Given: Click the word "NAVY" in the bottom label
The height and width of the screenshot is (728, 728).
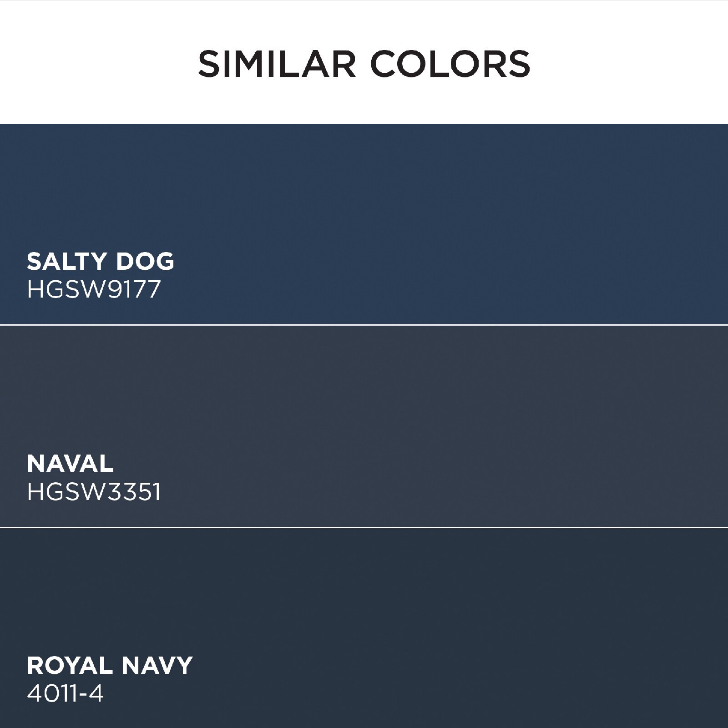Looking at the screenshot, I should [157, 665].
